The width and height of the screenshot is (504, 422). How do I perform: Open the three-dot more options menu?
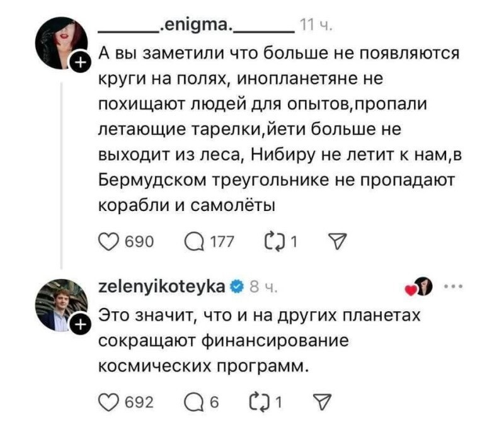454,287
